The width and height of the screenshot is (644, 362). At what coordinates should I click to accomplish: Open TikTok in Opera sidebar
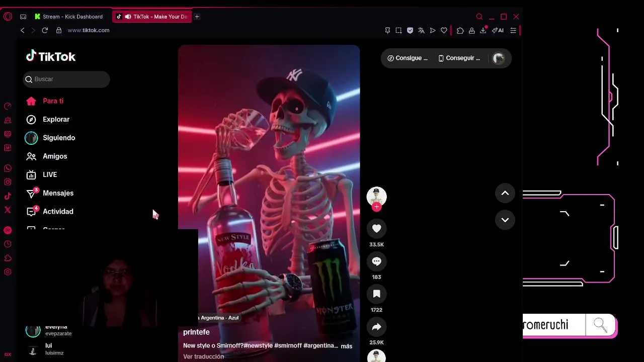(x=8, y=196)
